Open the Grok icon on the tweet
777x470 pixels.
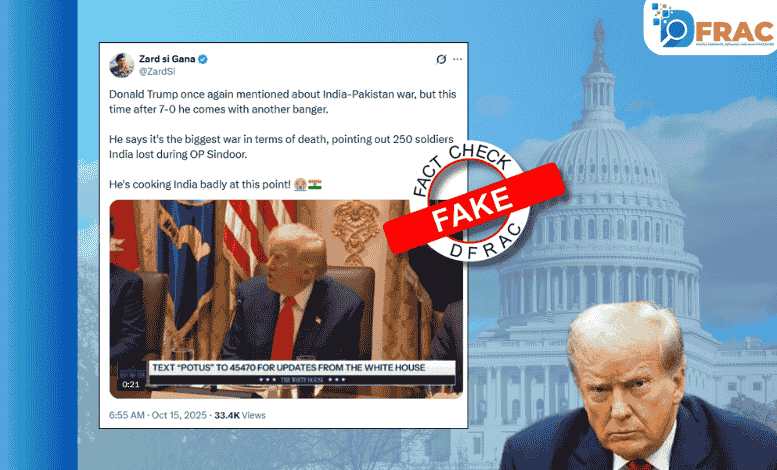(441, 59)
